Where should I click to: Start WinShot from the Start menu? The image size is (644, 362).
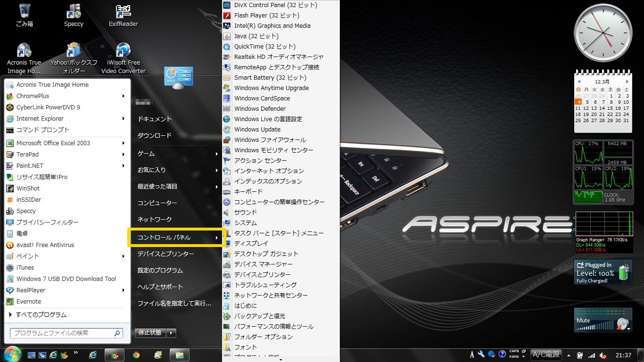(x=67, y=188)
